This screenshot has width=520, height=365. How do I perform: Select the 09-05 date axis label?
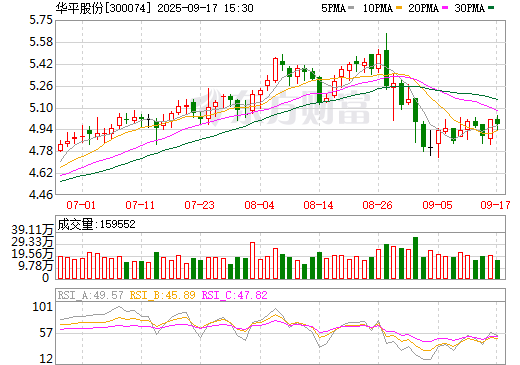coord(437,205)
